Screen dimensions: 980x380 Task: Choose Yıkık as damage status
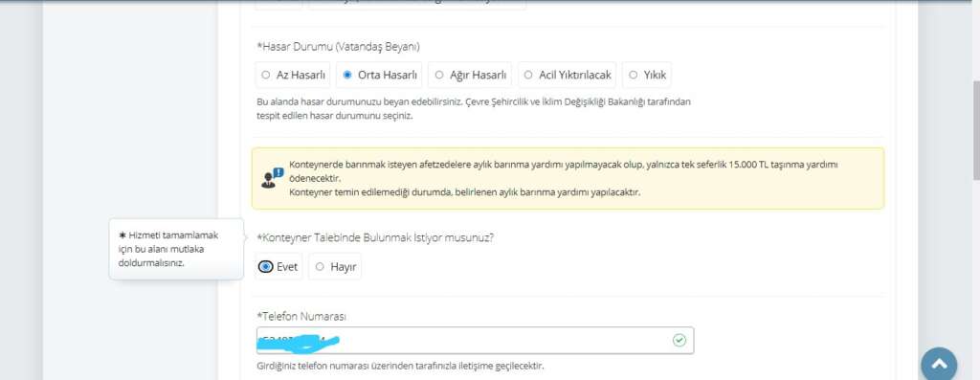coord(647,75)
